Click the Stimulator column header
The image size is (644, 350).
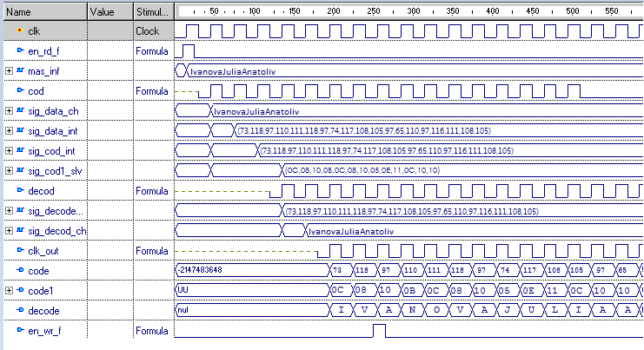tap(154, 12)
